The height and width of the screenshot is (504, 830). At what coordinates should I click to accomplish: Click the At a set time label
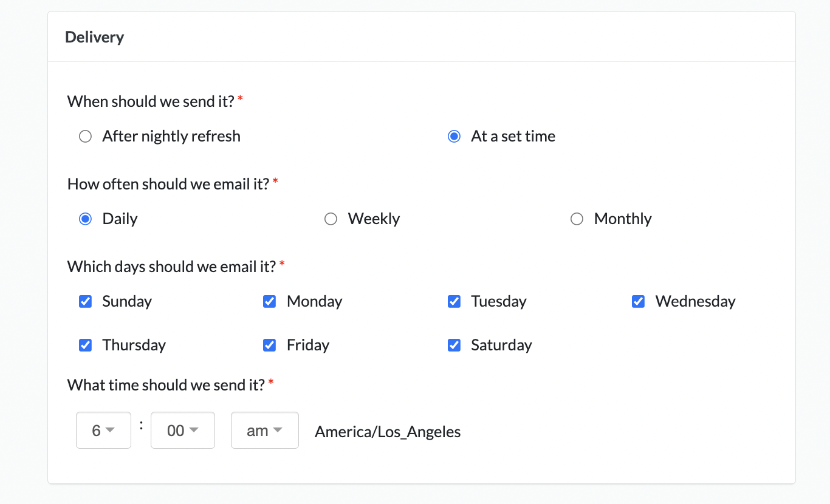point(513,137)
